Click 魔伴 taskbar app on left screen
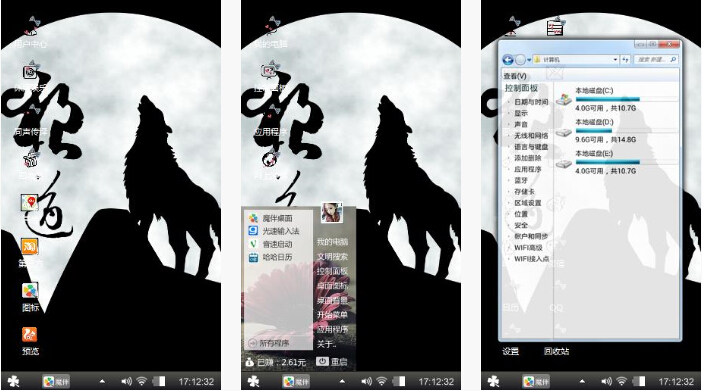The width and height of the screenshot is (702, 391). [x=56, y=382]
